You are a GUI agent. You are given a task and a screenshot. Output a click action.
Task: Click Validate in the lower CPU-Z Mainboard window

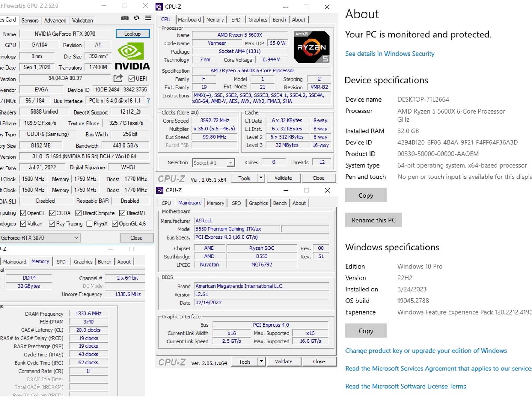[x=284, y=361]
